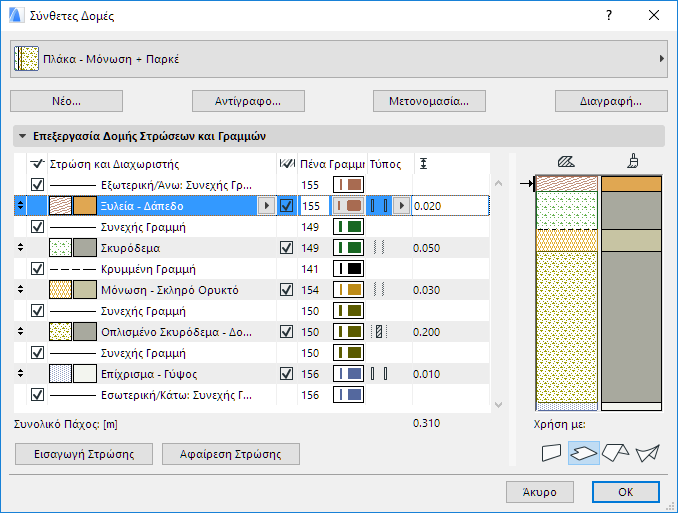
Task: Click the Αντίγραφο... button
Action: click(x=248, y=101)
